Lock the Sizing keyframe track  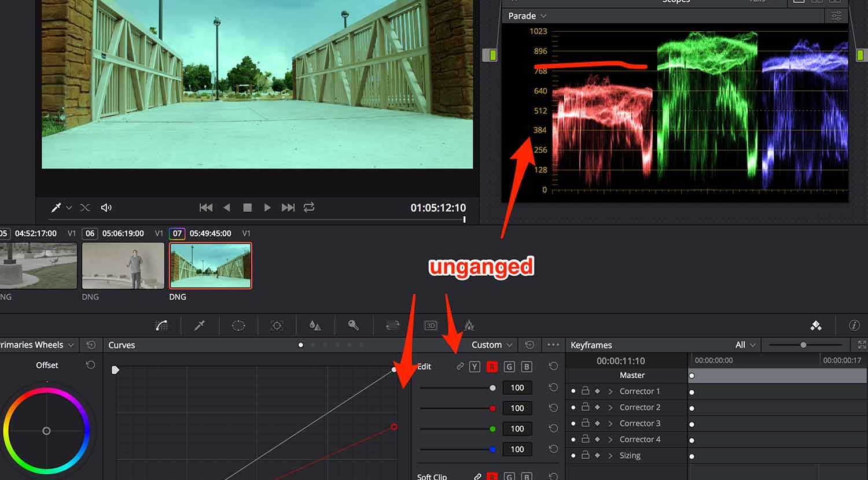585,455
